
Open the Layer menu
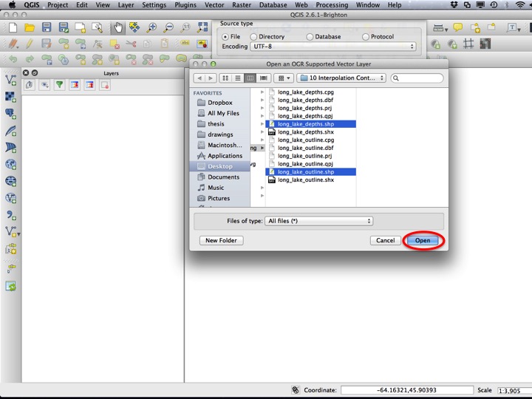point(126,5)
